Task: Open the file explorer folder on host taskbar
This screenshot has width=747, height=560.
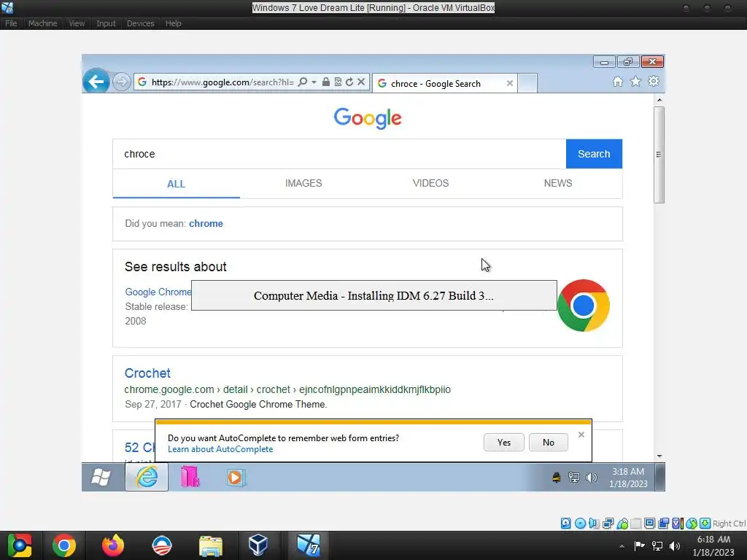Action: [211, 545]
